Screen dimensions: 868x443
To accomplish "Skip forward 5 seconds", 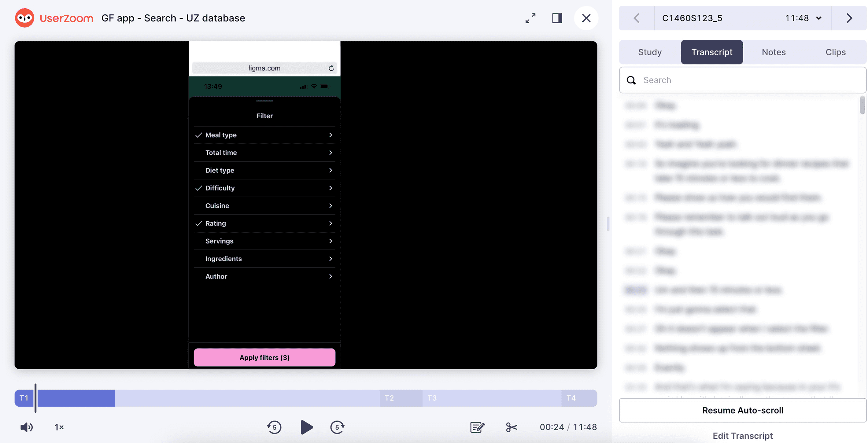I will (x=337, y=427).
